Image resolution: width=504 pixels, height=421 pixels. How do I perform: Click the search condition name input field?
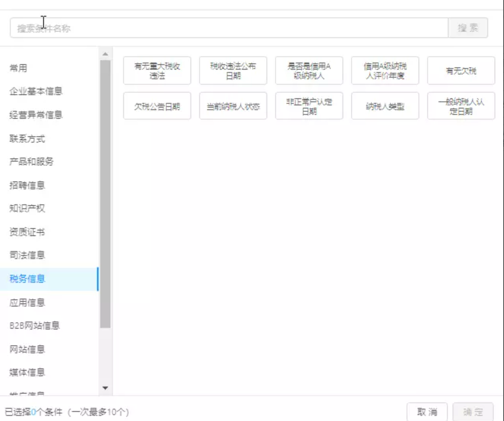(229, 28)
